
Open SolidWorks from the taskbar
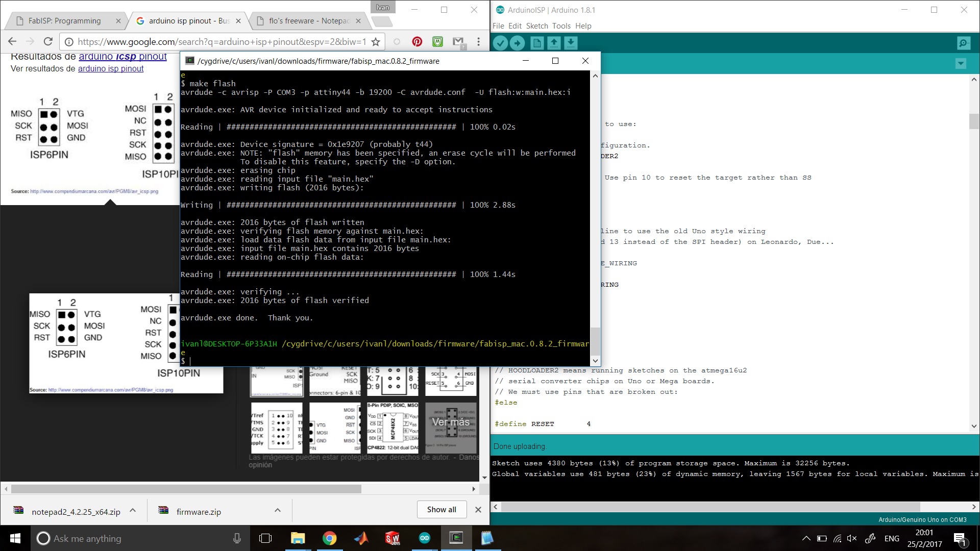pos(393,538)
